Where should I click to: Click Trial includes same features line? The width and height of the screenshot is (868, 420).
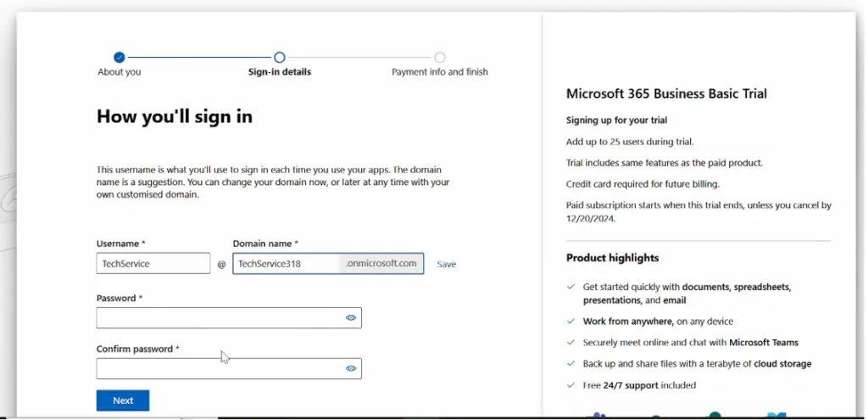(665, 163)
